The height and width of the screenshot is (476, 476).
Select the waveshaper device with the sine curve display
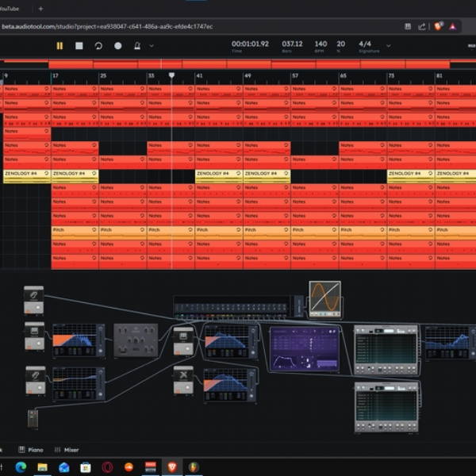pos(324,300)
